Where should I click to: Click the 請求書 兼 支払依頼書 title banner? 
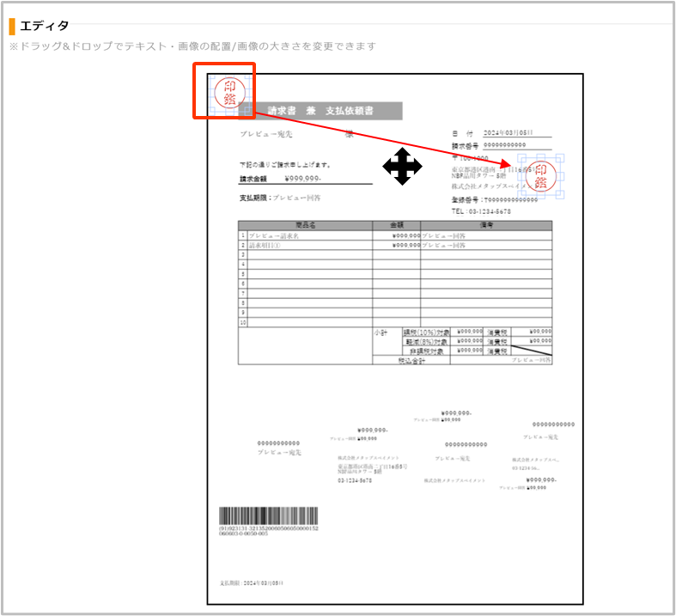point(320,111)
